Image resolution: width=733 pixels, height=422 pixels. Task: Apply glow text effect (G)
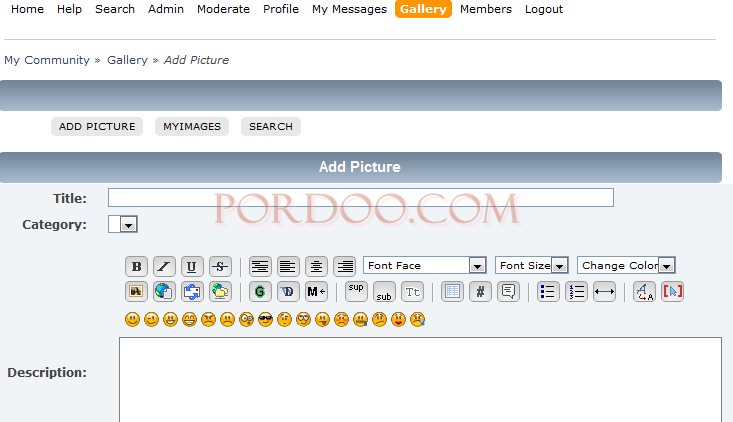click(260, 292)
